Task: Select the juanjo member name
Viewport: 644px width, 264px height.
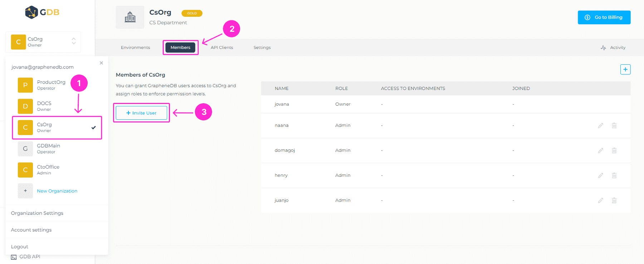Action: tap(282, 200)
